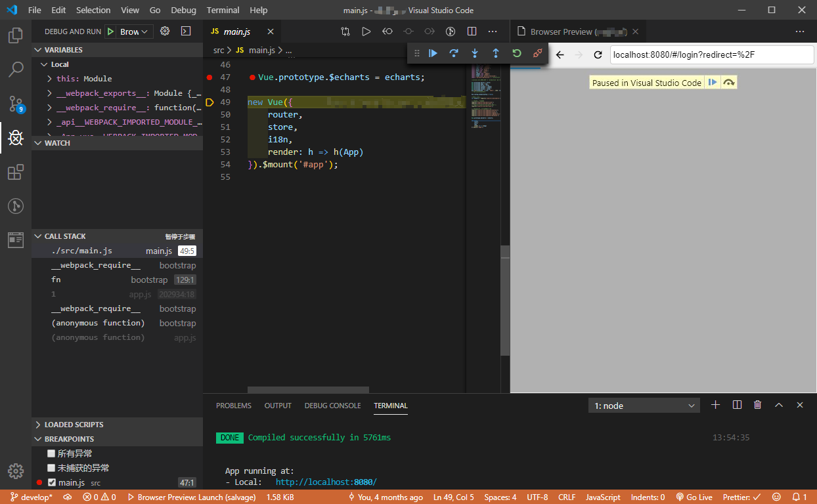817x504 pixels.
Task: Split the terminal pane
Action: click(737, 405)
